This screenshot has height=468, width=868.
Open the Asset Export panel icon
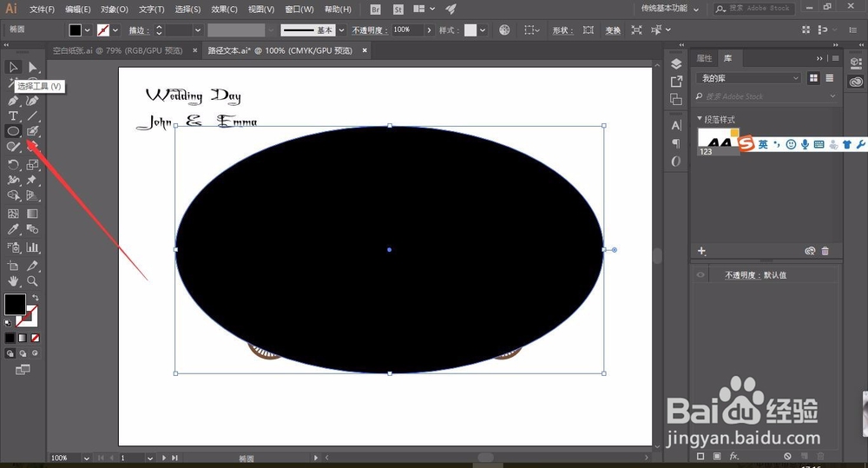pyautogui.click(x=676, y=82)
